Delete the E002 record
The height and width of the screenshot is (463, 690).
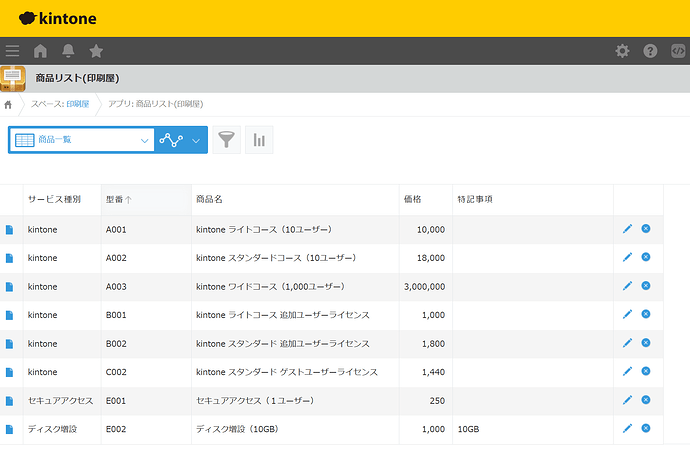coord(646,428)
